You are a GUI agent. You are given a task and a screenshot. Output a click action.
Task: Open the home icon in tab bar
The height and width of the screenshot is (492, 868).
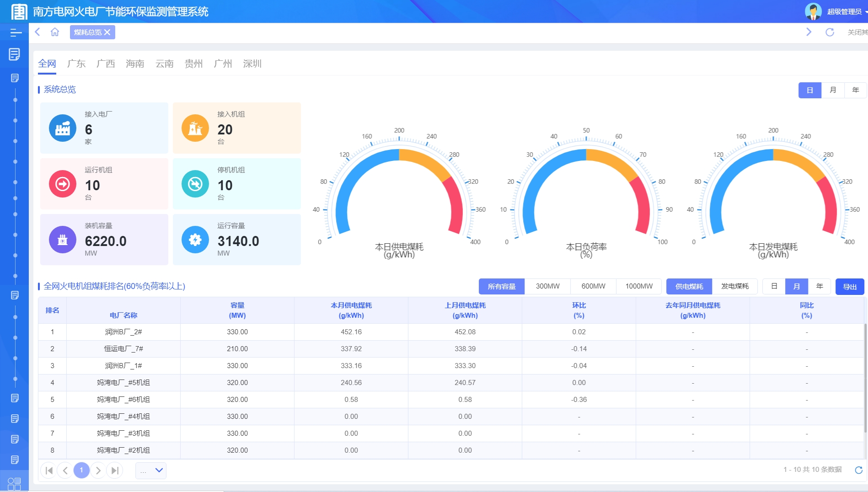55,32
